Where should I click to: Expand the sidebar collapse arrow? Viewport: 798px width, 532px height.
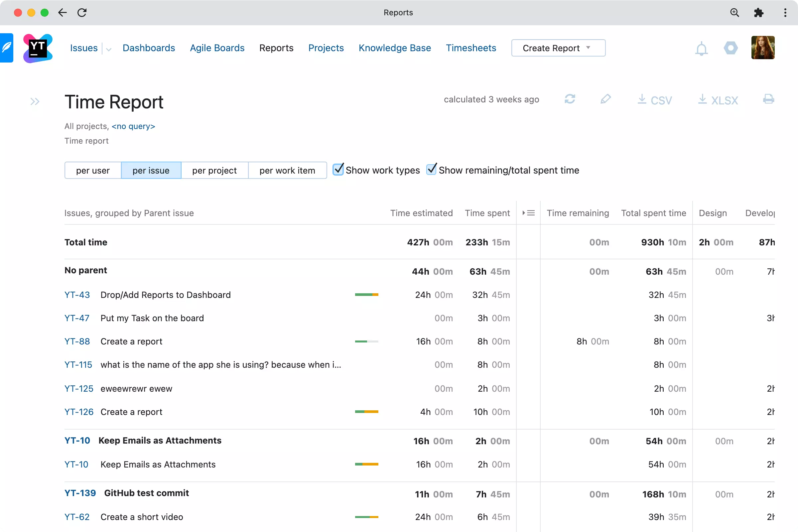[x=35, y=101]
